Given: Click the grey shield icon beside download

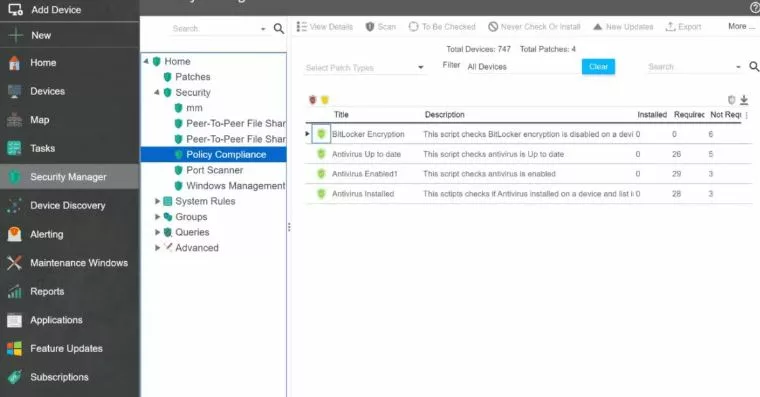Looking at the screenshot, I should (x=731, y=100).
